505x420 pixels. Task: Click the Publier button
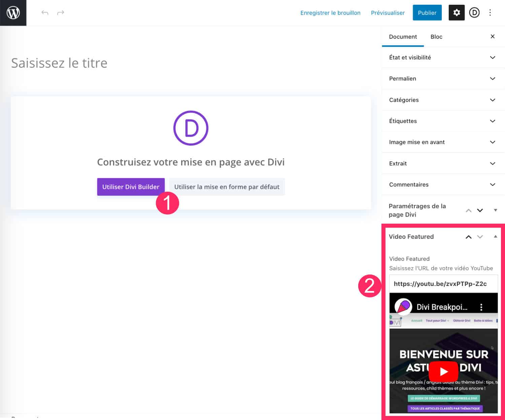pyautogui.click(x=427, y=13)
